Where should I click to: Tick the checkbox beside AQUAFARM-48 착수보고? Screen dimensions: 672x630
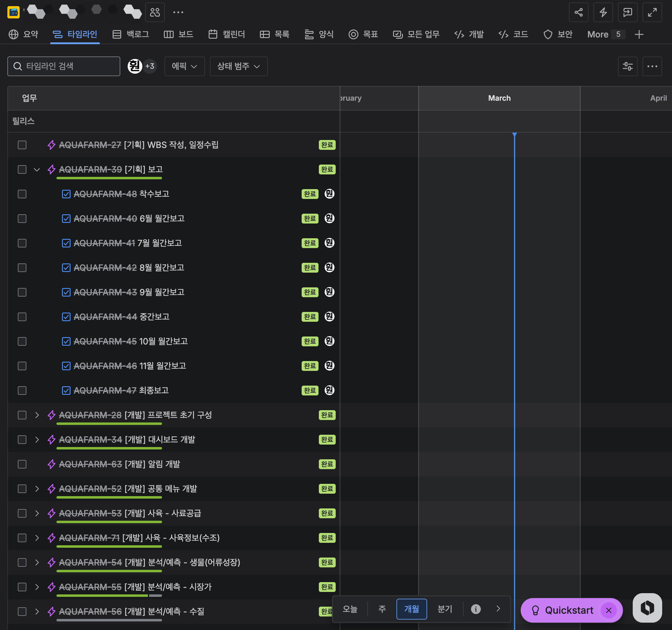point(22,194)
